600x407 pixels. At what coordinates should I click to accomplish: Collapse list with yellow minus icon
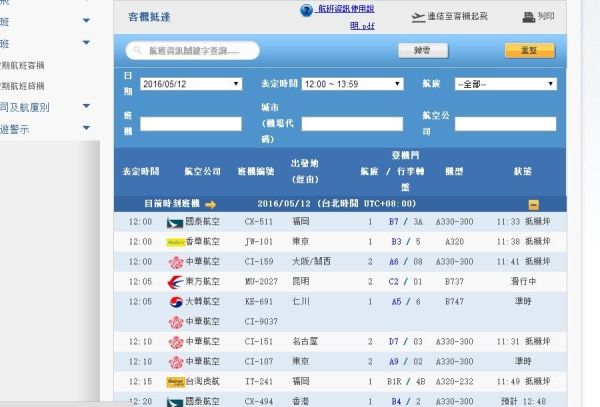coord(533,205)
